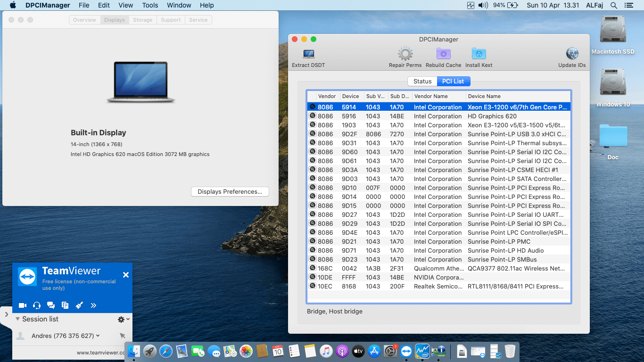
Task: Show more TeamViewer tools via double chevron
Action: pos(93,305)
